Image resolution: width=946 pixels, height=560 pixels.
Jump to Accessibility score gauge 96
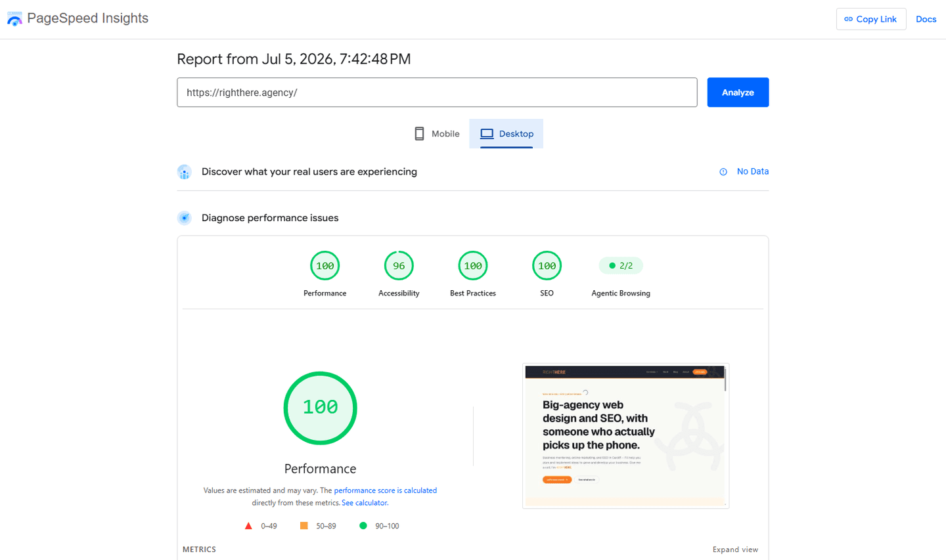(x=399, y=266)
